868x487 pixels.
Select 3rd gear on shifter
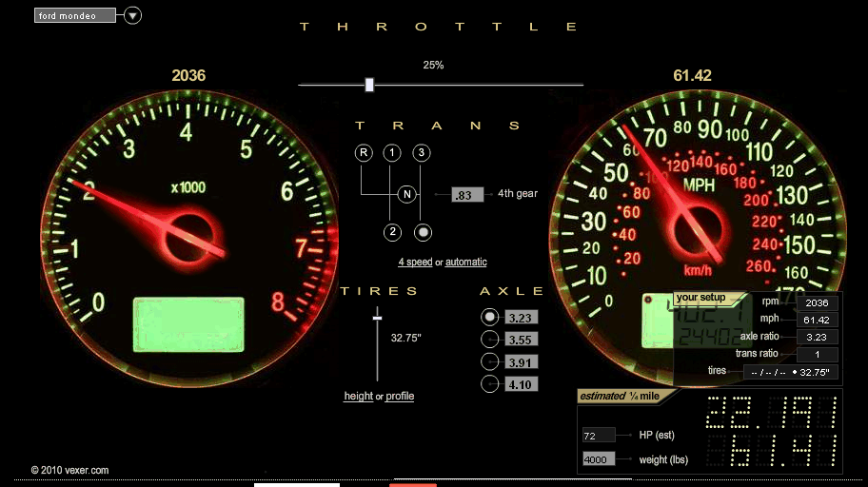point(422,153)
